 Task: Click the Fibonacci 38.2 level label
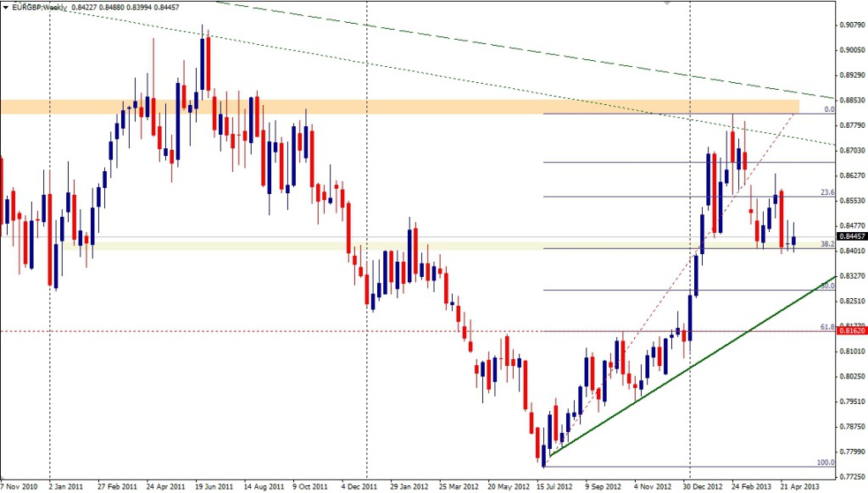(x=828, y=244)
